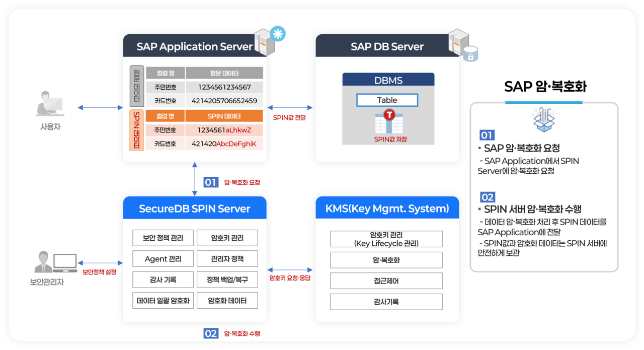Screen dimensions: 644x350
Task: Click the SPIN 서버 암·복호화 수행 heading
Action: 532,209
